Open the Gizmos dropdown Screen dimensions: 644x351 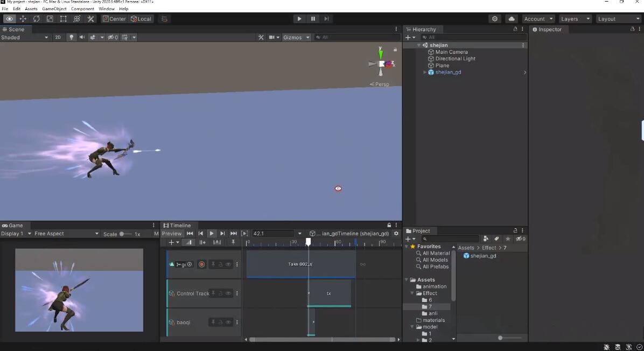tap(296, 37)
